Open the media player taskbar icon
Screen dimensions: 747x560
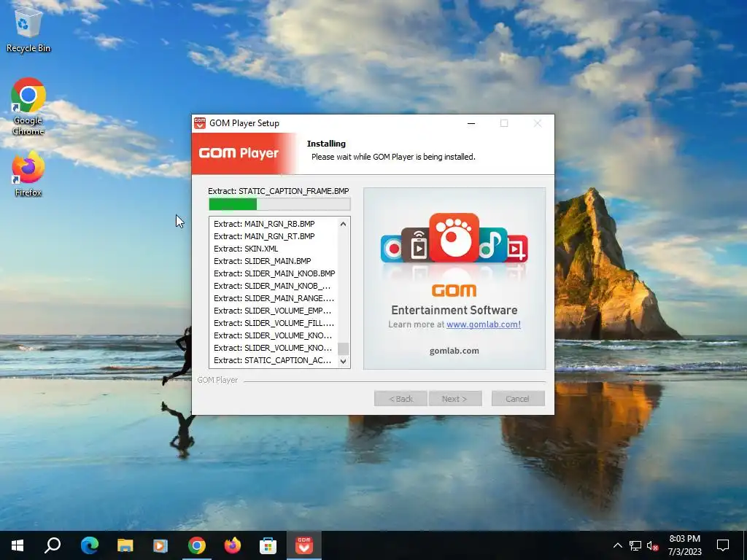(x=160, y=545)
